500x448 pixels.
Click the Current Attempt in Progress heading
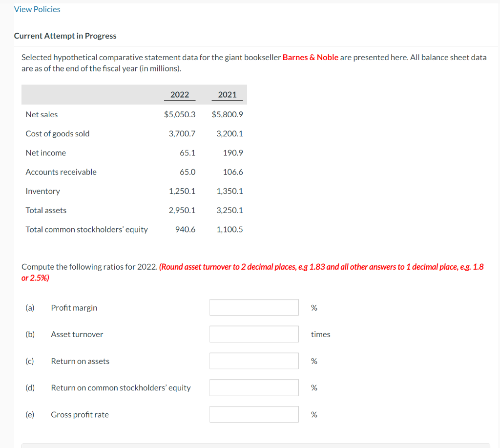click(65, 36)
